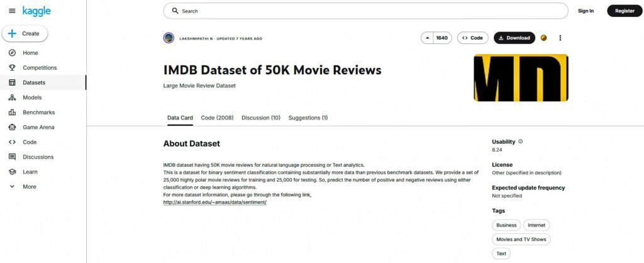Click the Search input field
Image resolution: width=644 pixels, height=263 pixels.
[365, 11]
